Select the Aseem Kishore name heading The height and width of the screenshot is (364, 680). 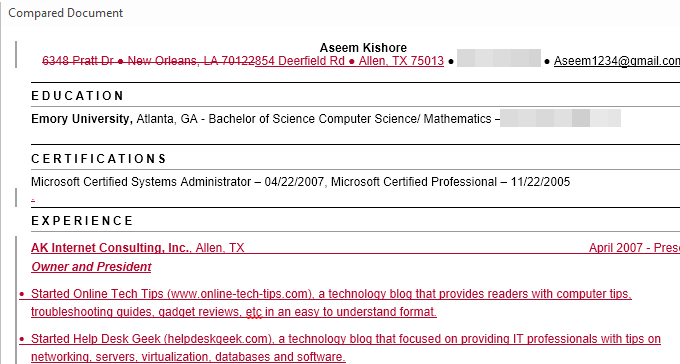(x=363, y=47)
